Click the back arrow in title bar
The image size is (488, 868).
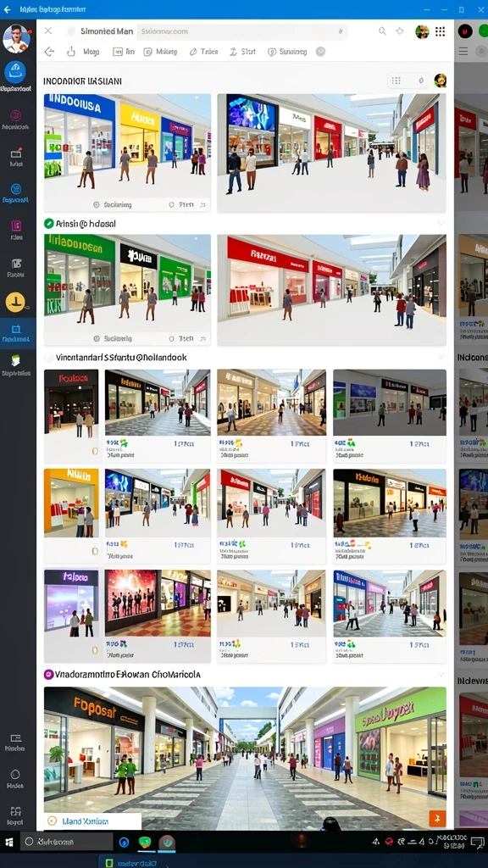tap(7, 9)
